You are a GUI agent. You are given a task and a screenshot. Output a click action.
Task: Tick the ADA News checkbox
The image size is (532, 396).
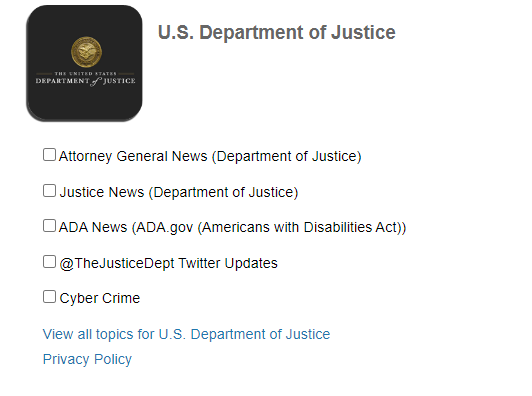tap(50, 226)
